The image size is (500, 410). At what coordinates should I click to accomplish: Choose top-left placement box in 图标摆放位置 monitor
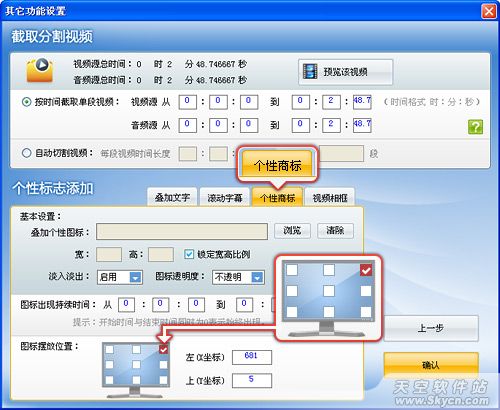(x=109, y=349)
